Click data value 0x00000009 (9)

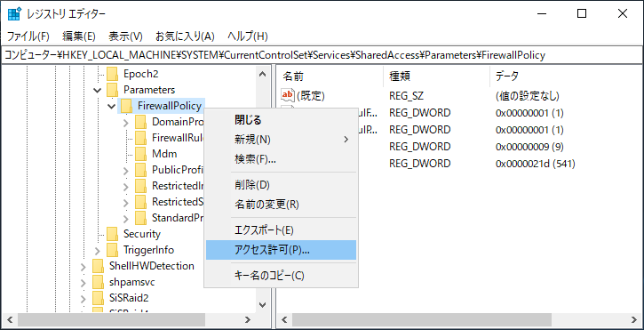[529, 147]
